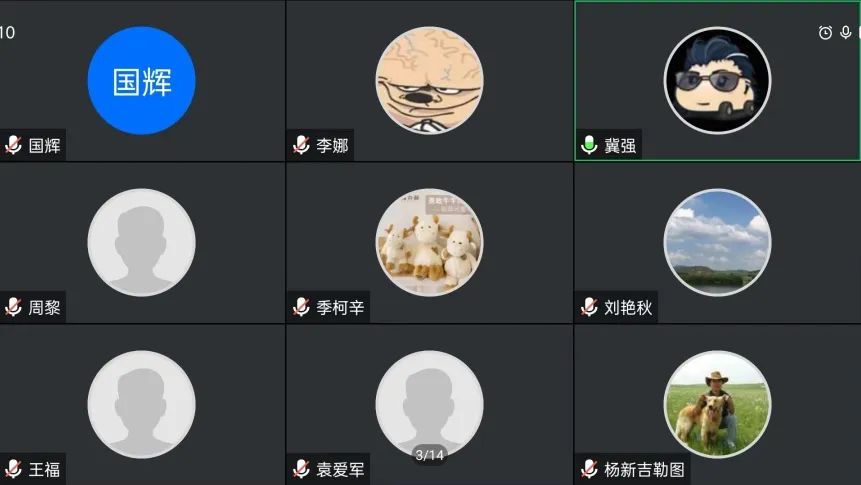
Task: Open the plush toys avatar of 季柯辛
Action: (x=429, y=242)
